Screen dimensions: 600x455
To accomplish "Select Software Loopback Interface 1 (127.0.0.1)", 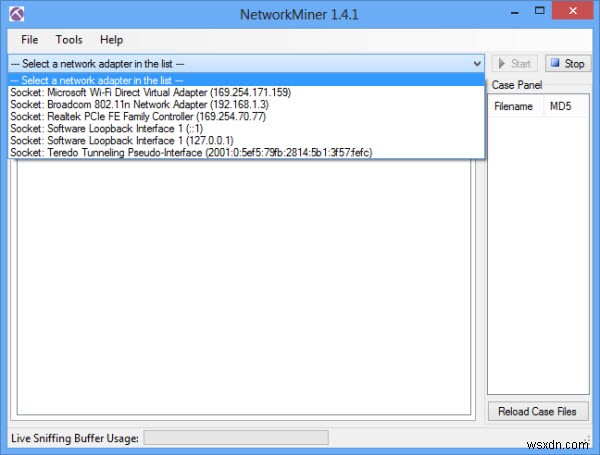I will pyautogui.click(x=246, y=140).
